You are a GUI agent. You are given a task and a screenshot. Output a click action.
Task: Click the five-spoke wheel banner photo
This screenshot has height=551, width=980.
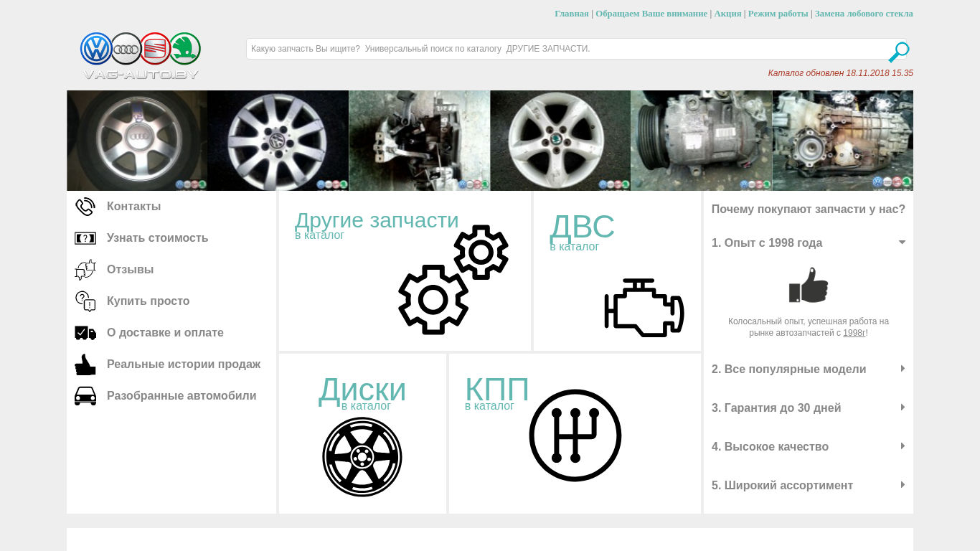pyautogui.click(x=560, y=141)
